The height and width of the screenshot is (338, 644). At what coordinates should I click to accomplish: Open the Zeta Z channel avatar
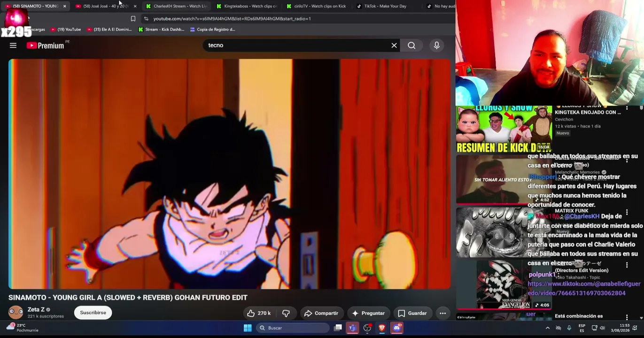(16, 313)
